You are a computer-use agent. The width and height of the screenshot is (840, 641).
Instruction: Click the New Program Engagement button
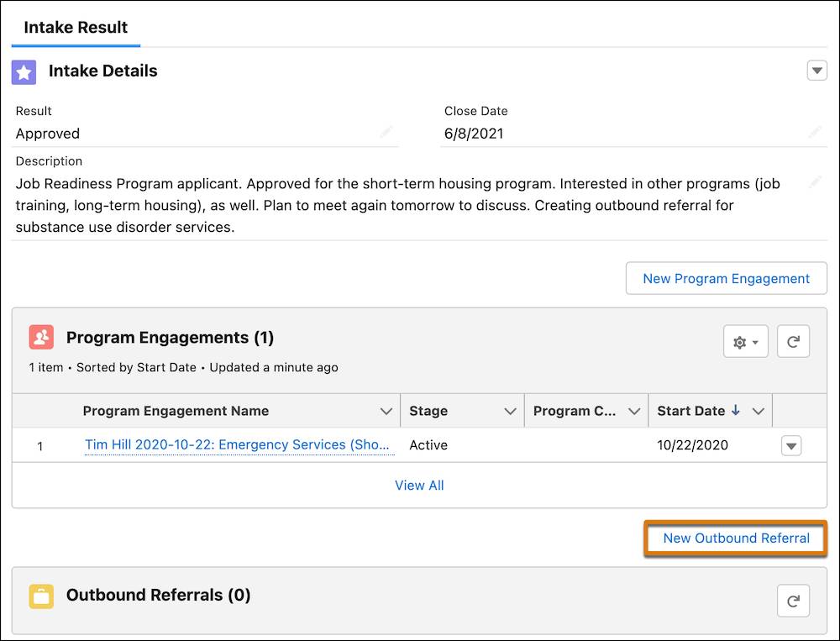click(x=726, y=279)
